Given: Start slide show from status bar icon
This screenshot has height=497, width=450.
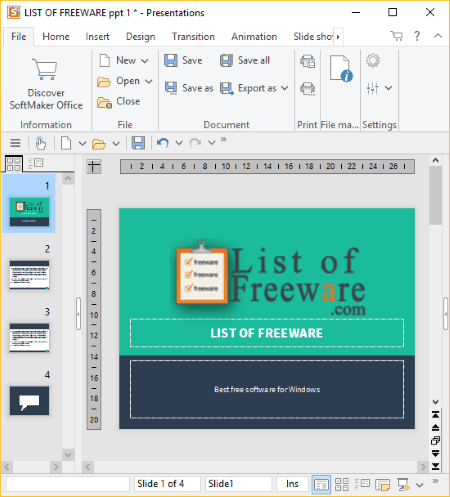Looking at the screenshot, I should [x=403, y=484].
